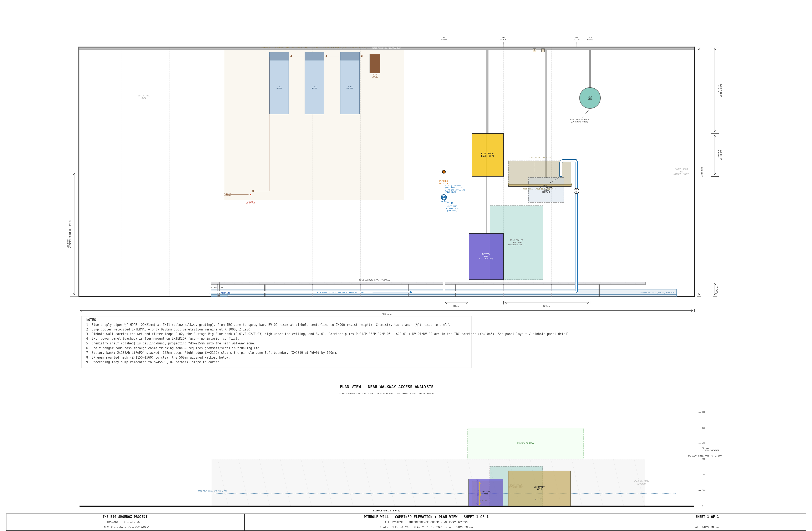This screenshot has height=531, width=812.
Task: Click the 140mm dimension label
Action: click(717, 289)
